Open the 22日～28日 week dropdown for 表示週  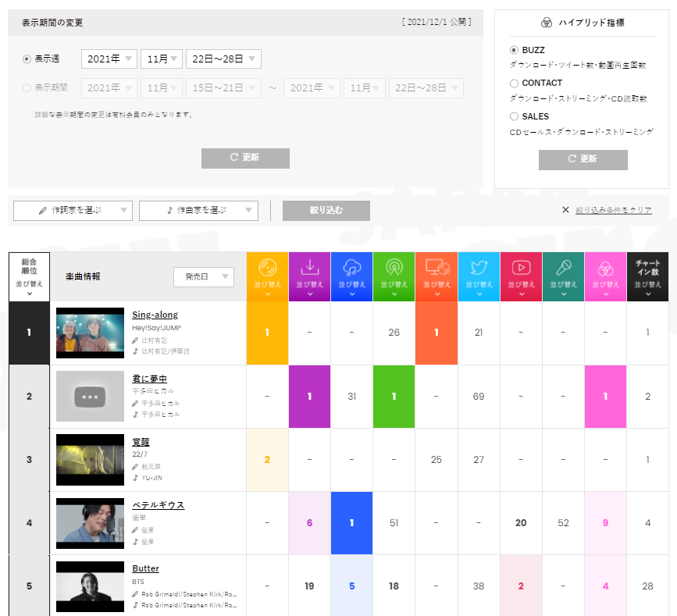click(x=223, y=59)
